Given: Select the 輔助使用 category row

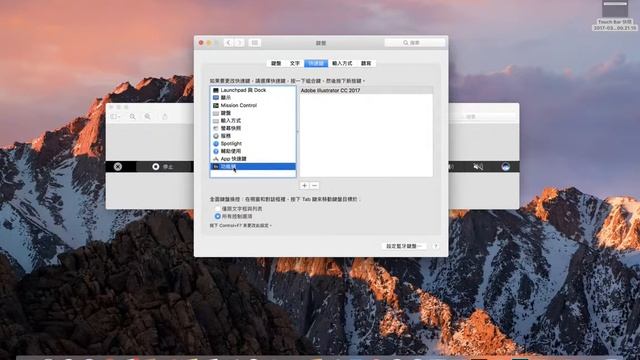Looking at the screenshot, I should (253, 151).
